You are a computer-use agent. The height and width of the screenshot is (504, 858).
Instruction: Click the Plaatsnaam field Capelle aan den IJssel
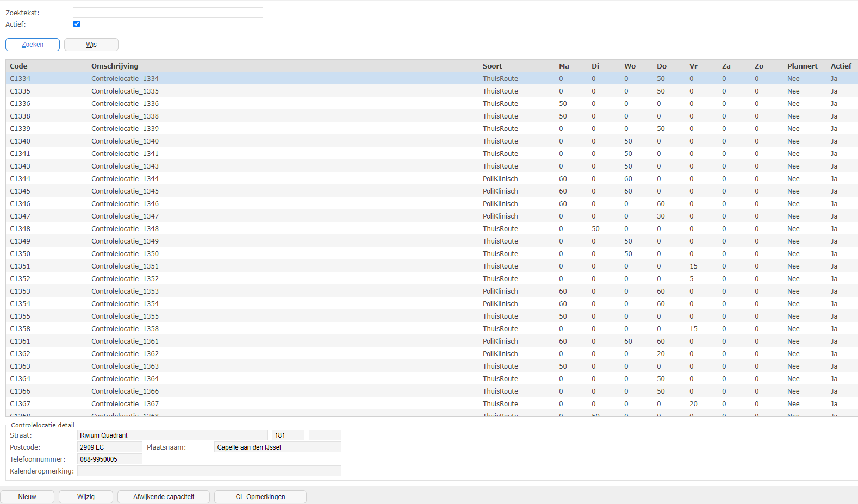(x=278, y=447)
